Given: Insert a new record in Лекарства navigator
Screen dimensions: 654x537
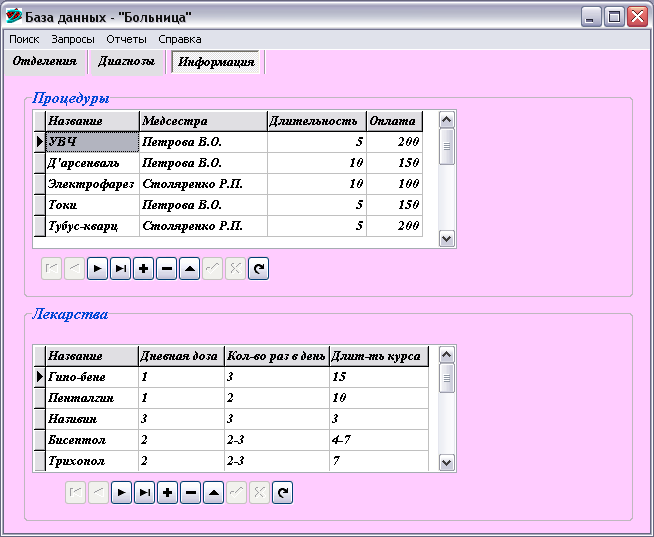Looking at the screenshot, I should point(167,492).
